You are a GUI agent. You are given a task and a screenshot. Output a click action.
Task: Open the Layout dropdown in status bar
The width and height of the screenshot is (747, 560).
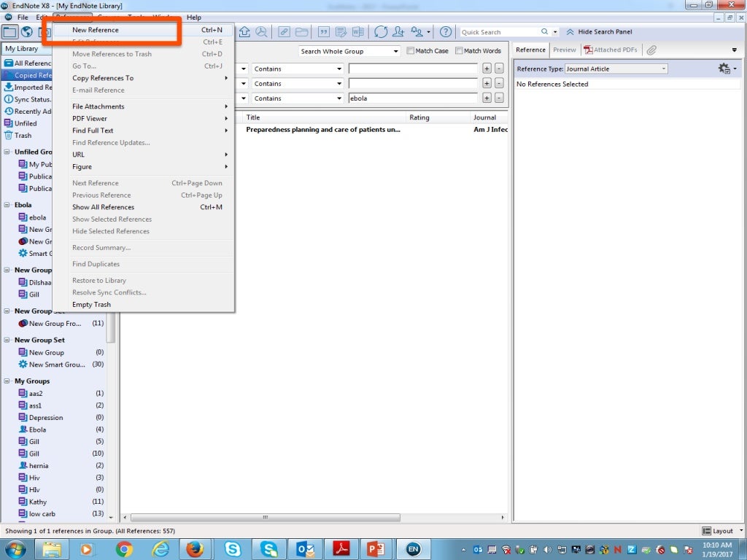(722, 531)
